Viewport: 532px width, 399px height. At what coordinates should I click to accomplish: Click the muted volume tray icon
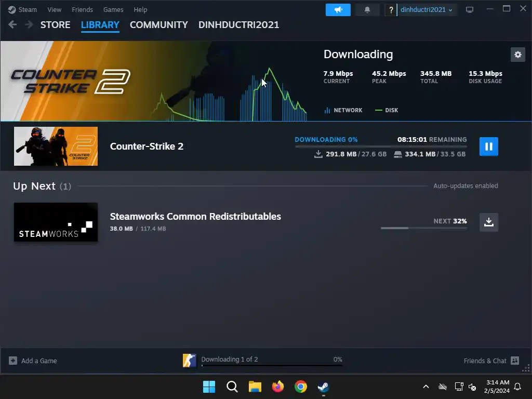[472, 387]
